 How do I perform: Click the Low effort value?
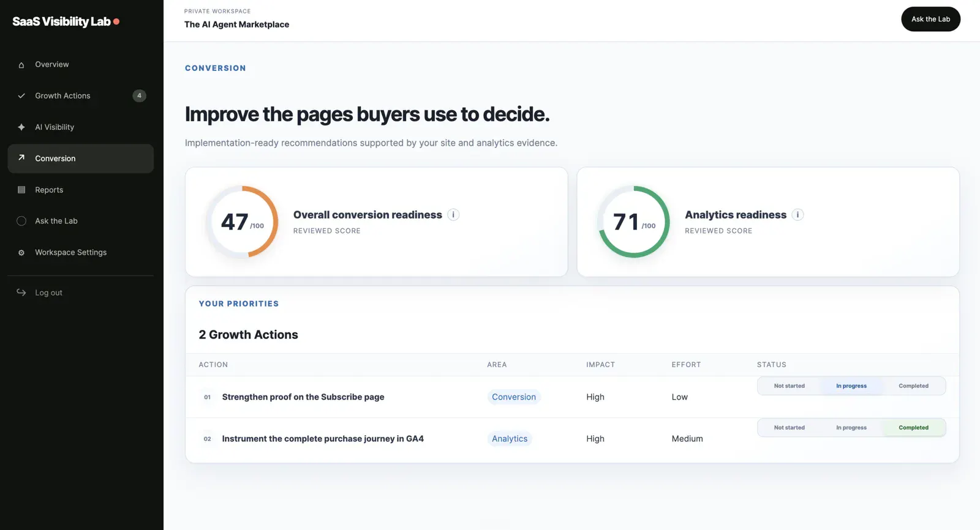tap(679, 397)
